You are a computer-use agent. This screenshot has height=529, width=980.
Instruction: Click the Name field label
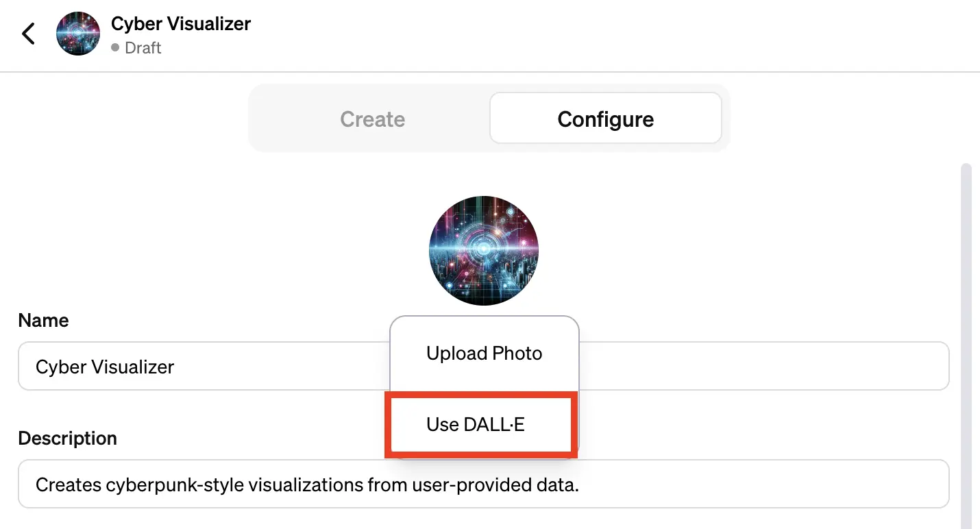tap(44, 321)
